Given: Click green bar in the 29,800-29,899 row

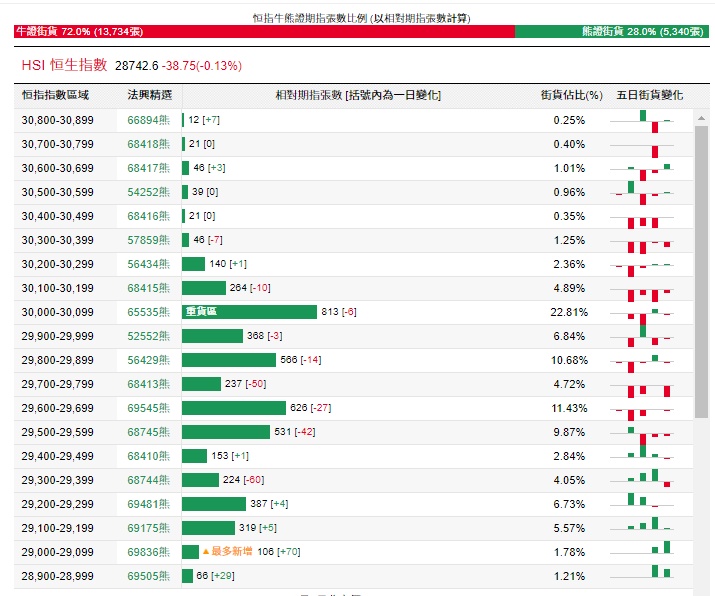Looking at the screenshot, I should pos(228,360).
